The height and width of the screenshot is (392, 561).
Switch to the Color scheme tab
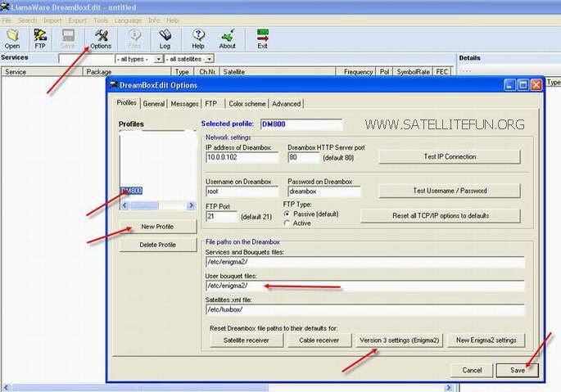(247, 104)
